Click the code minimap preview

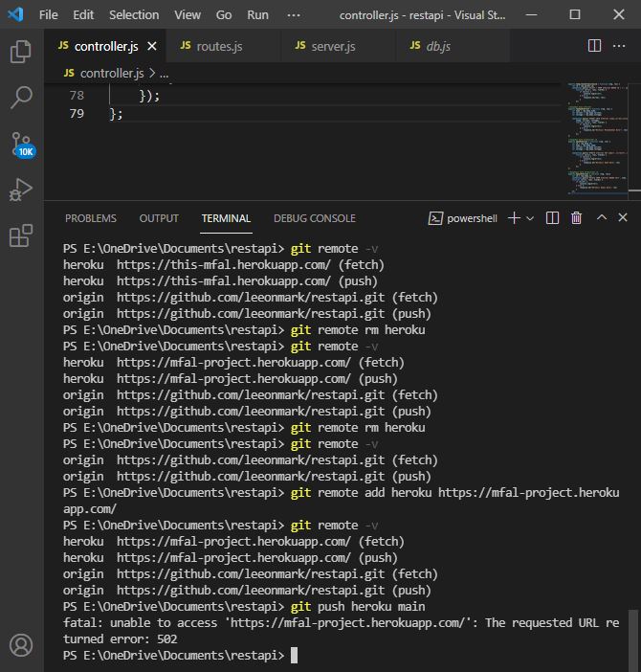coord(596,139)
